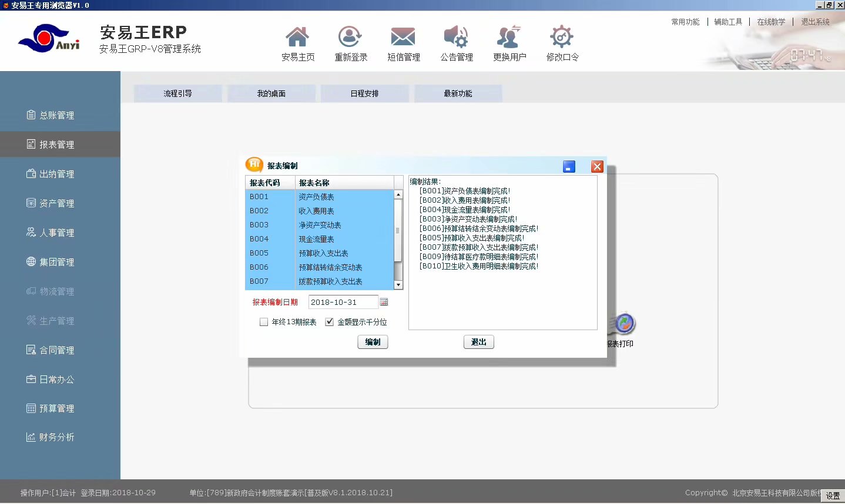This screenshot has width=845, height=504.
Task: Open 在线教学 link
Action: point(771,22)
